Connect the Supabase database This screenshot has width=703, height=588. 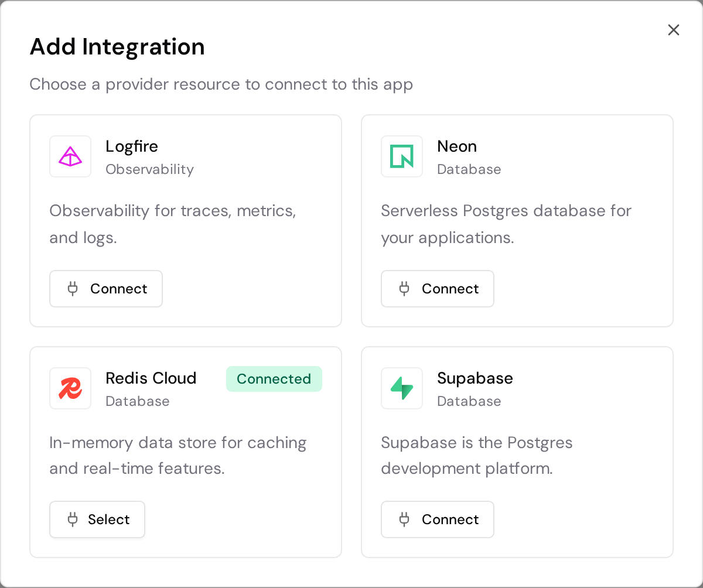438,519
